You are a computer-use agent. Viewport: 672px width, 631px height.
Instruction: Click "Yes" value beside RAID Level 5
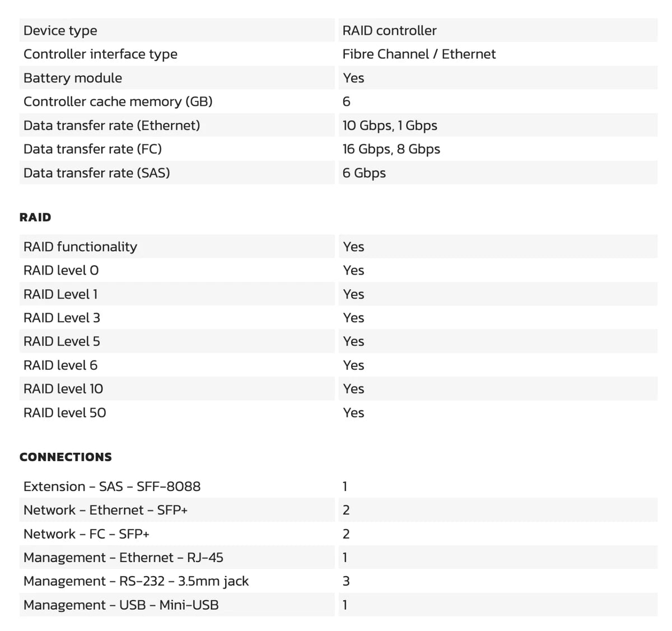click(x=353, y=341)
